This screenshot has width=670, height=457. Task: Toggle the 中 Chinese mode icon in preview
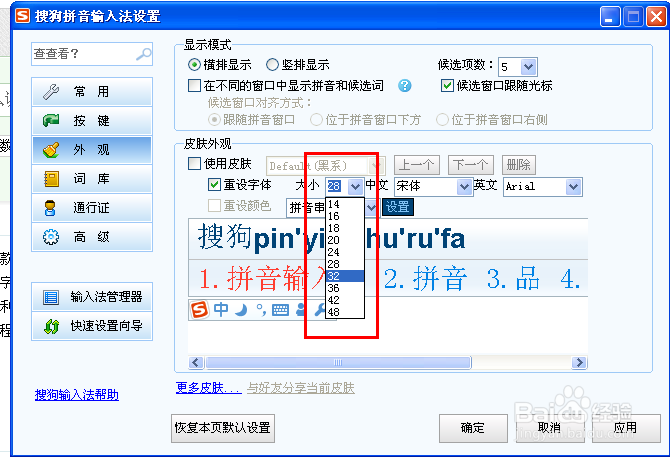pos(221,309)
